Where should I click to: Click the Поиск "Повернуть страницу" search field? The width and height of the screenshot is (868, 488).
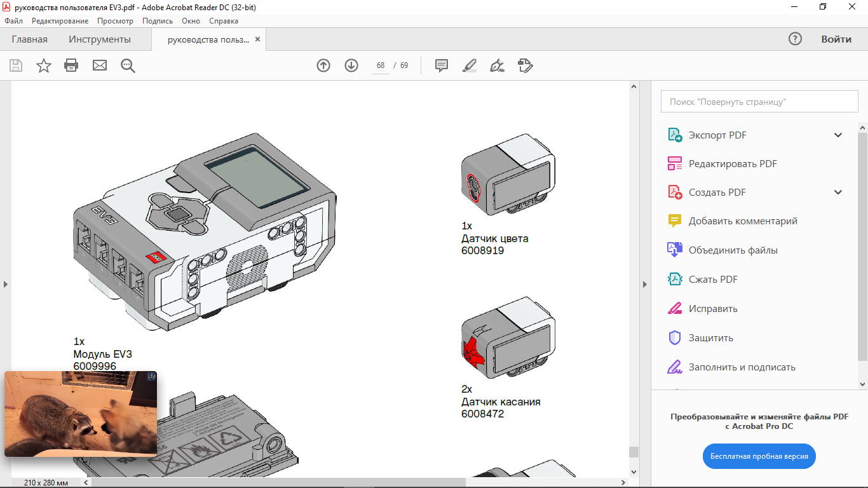[759, 102]
